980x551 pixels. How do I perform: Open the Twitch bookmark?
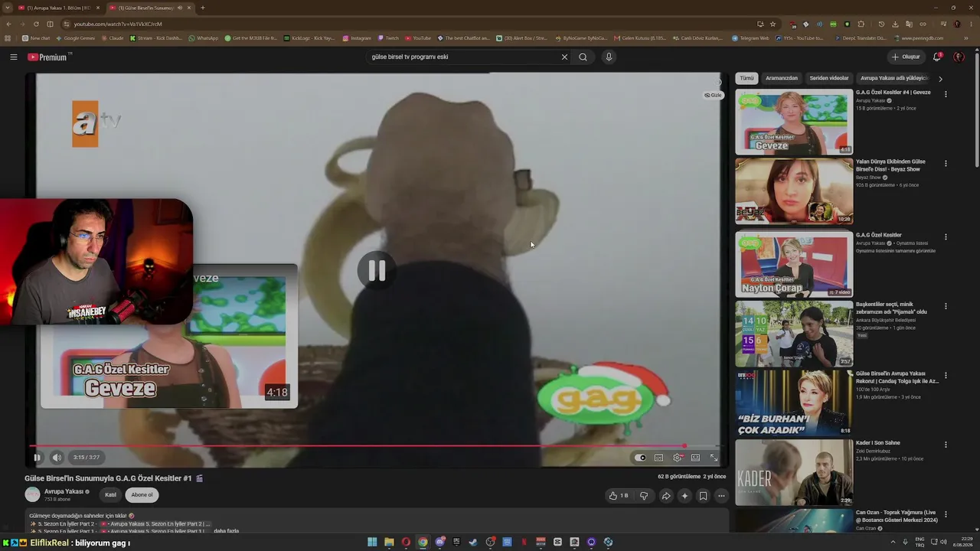point(388,37)
